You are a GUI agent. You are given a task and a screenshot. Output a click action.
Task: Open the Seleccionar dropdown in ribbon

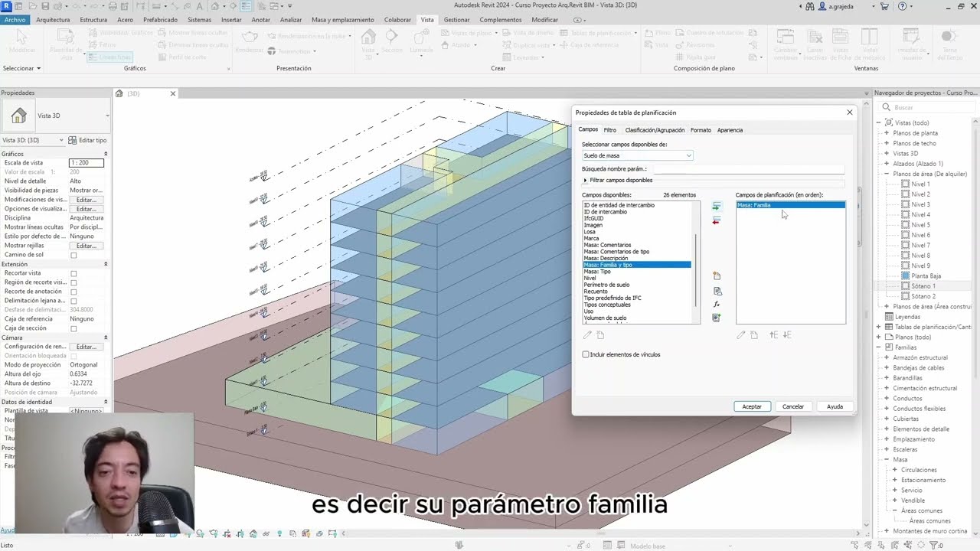pos(21,68)
